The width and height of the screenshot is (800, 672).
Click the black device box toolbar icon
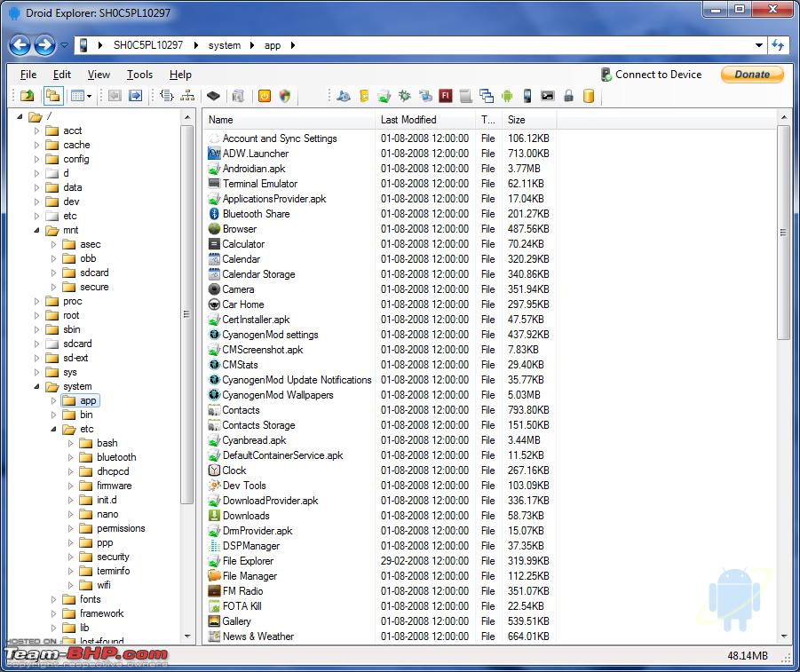[x=213, y=95]
